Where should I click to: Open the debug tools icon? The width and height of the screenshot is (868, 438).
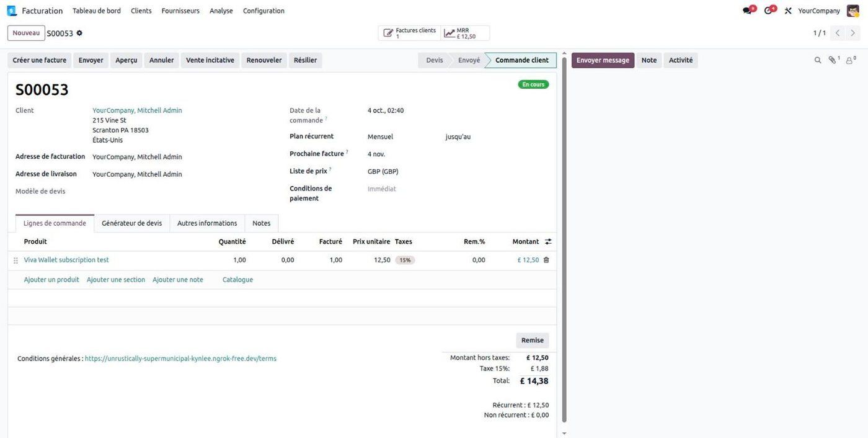pyautogui.click(x=788, y=11)
